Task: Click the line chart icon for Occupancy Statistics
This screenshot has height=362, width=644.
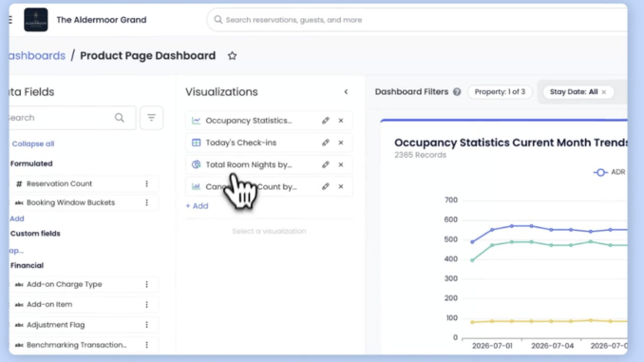Action: click(x=196, y=121)
